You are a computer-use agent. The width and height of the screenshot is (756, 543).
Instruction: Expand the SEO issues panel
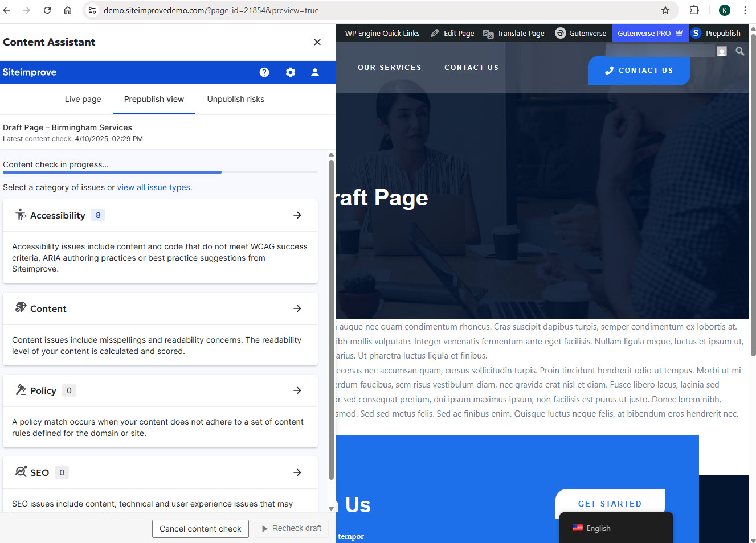point(297,472)
